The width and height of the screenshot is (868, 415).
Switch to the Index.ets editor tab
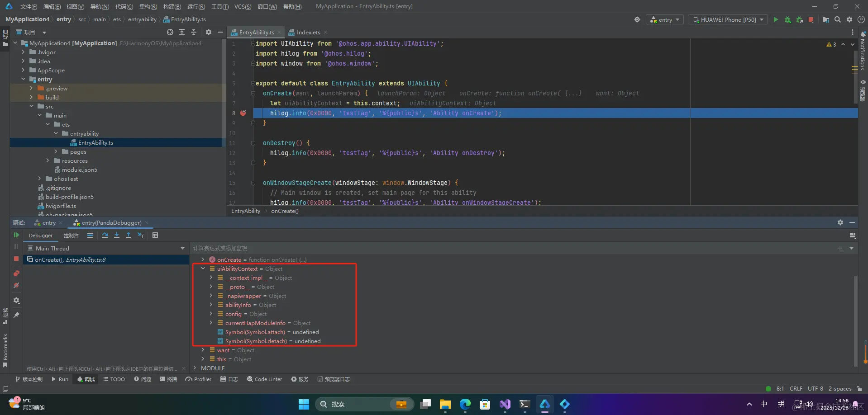[x=307, y=33]
